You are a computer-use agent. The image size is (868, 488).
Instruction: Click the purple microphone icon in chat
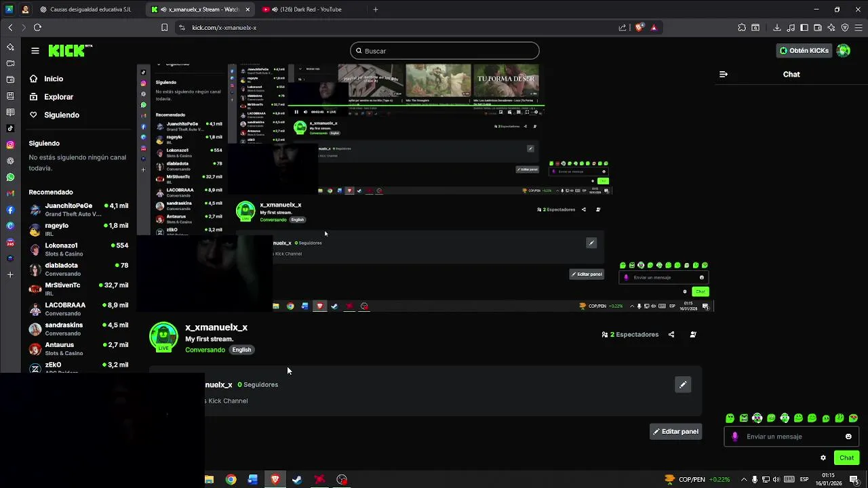pyautogui.click(x=735, y=436)
